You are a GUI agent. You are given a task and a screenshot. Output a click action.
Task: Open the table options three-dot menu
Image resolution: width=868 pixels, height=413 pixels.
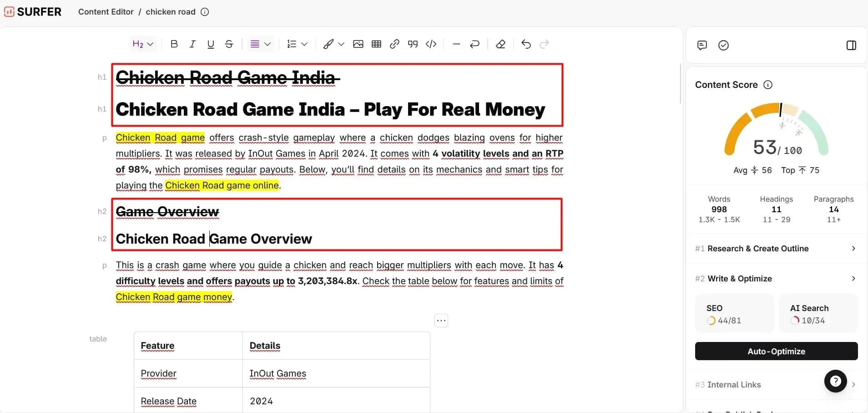pyautogui.click(x=441, y=321)
